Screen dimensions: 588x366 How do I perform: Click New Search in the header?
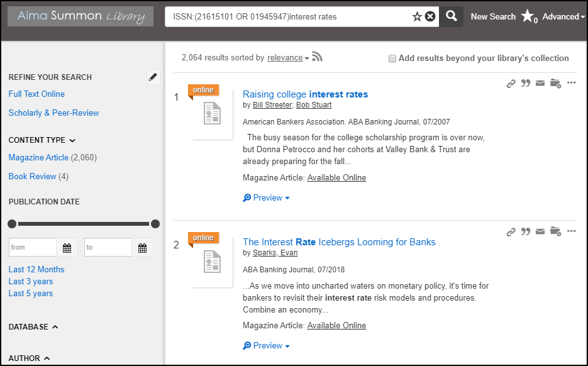[x=493, y=16]
